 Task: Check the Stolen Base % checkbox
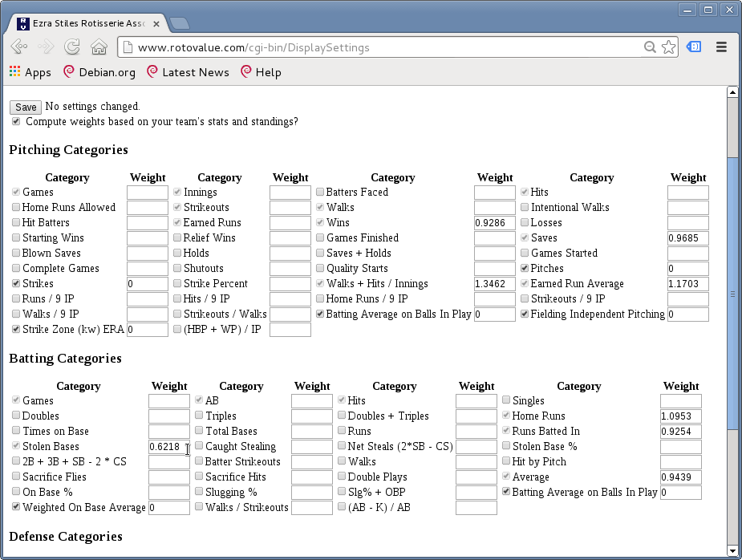click(506, 446)
